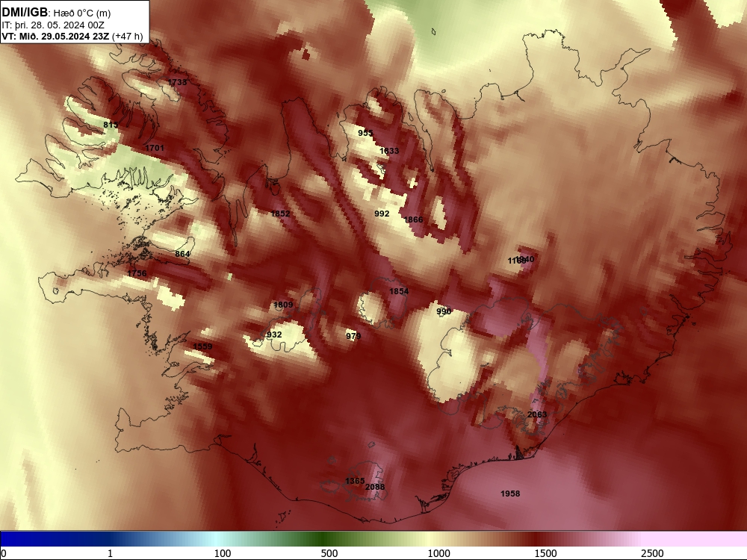Image resolution: width=747 pixels, height=560 pixels.
Task: Click the 1854 value label
Action: coord(399,291)
